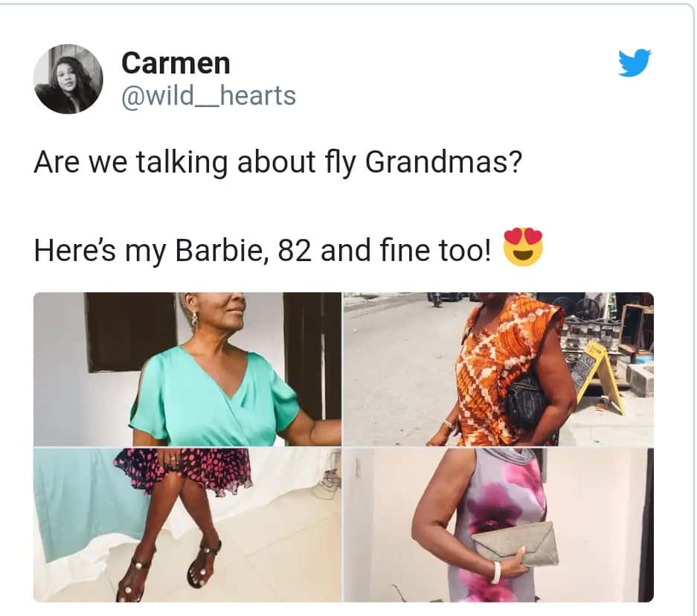The image size is (697, 616).
Task: Open the Carmen display name link
Action: 176,63
